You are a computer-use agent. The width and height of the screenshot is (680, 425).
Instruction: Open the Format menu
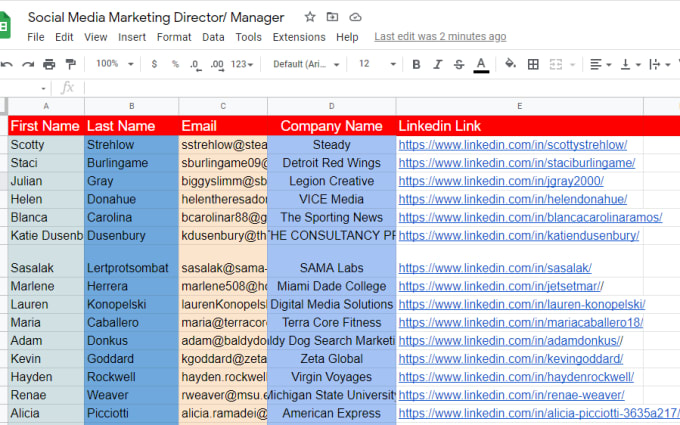click(x=174, y=37)
